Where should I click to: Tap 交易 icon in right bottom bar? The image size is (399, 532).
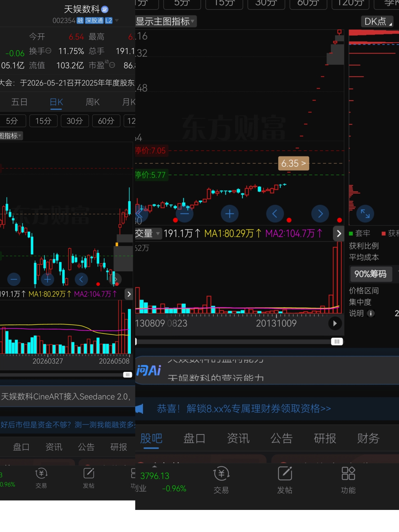click(x=221, y=480)
